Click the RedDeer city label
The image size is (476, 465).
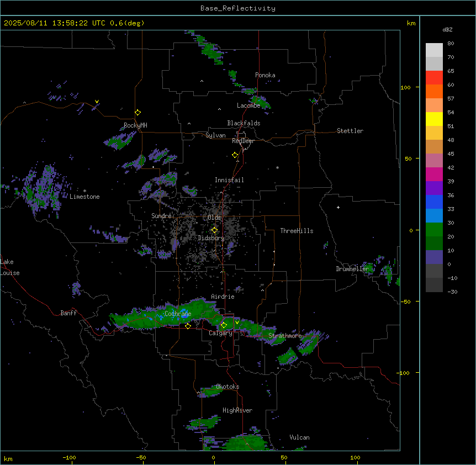coord(243,141)
